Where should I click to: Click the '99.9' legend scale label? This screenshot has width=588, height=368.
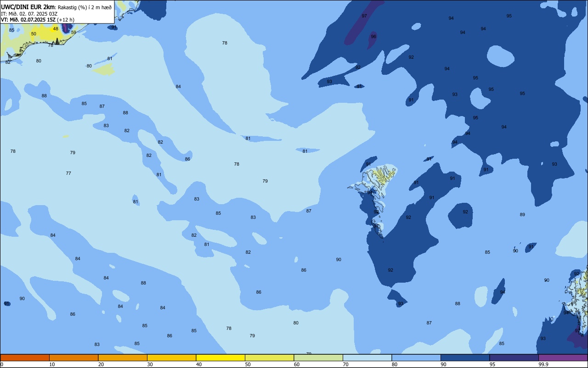coord(544,364)
